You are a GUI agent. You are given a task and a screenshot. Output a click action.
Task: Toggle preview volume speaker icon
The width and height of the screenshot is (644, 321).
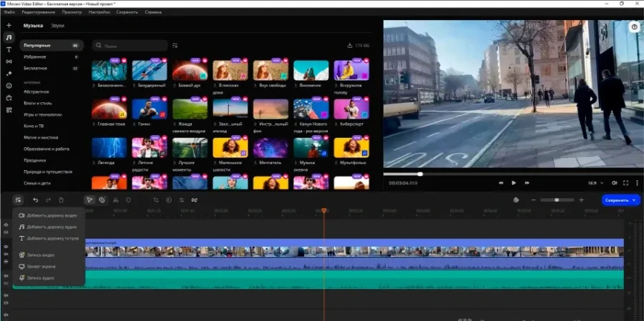615,183
